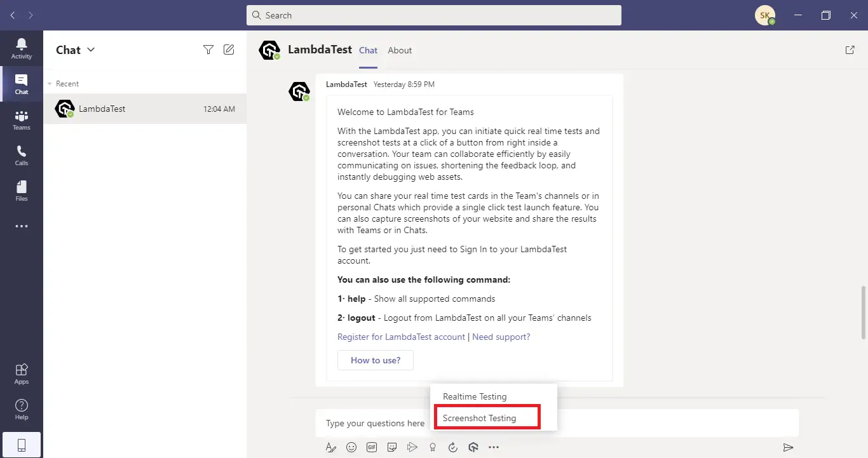The height and width of the screenshot is (458, 868).
Task: Open the Register for LambdaTest account link
Action: coord(401,337)
